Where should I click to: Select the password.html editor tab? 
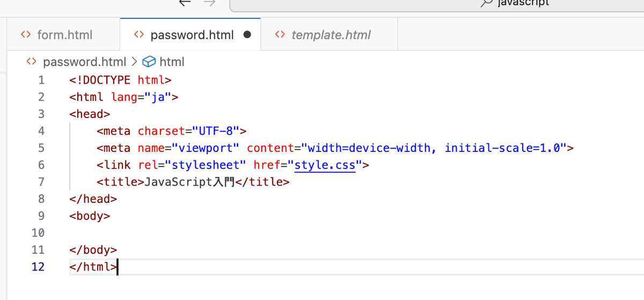pyautogui.click(x=192, y=35)
